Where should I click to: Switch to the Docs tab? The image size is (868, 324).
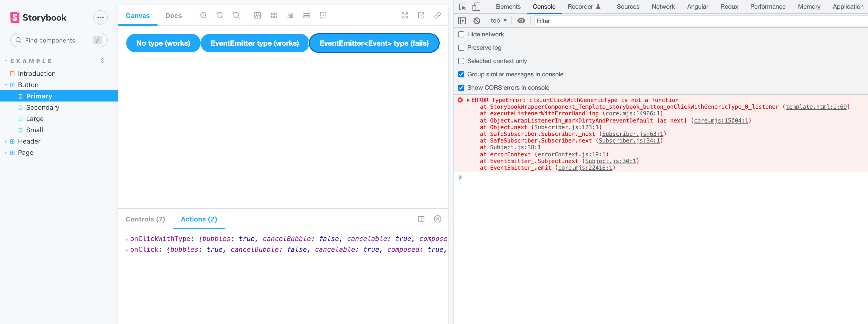click(174, 16)
